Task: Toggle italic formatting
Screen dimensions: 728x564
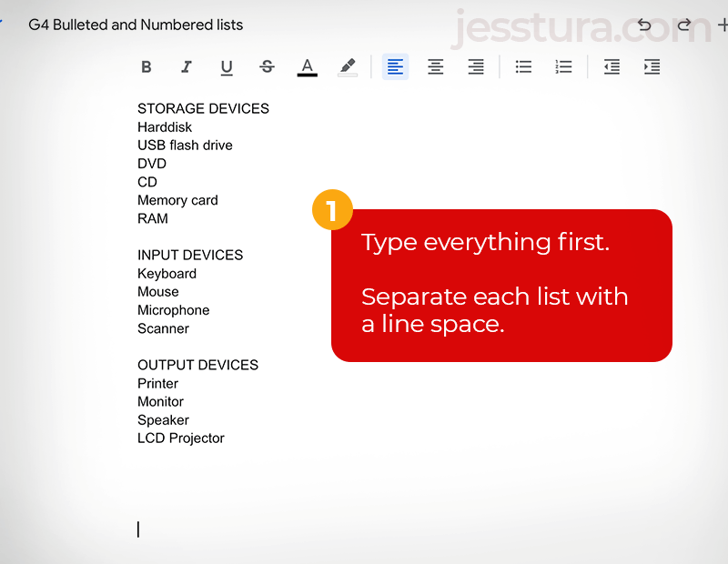Action: pos(187,66)
